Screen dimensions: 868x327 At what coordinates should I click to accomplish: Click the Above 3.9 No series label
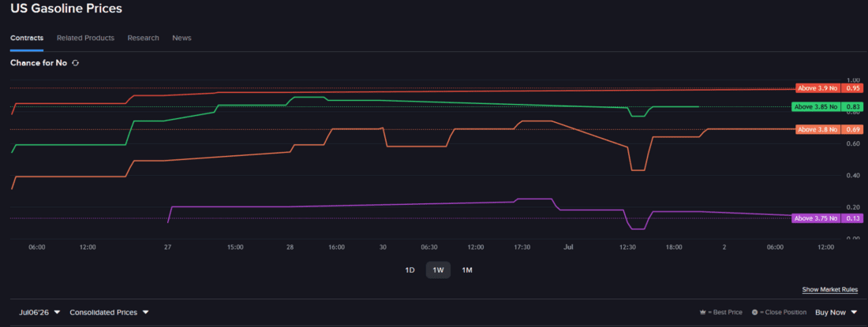(x=817, y=88)
